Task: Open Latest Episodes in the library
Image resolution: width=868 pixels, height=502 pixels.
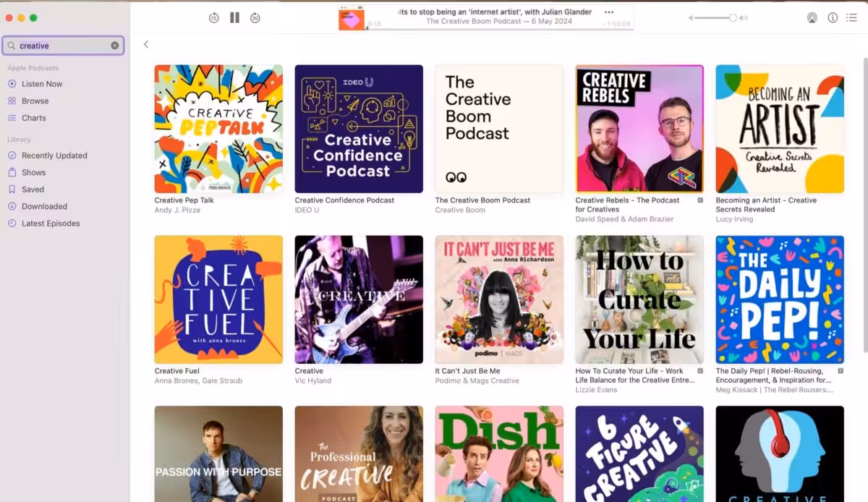Action: point(51,224)
